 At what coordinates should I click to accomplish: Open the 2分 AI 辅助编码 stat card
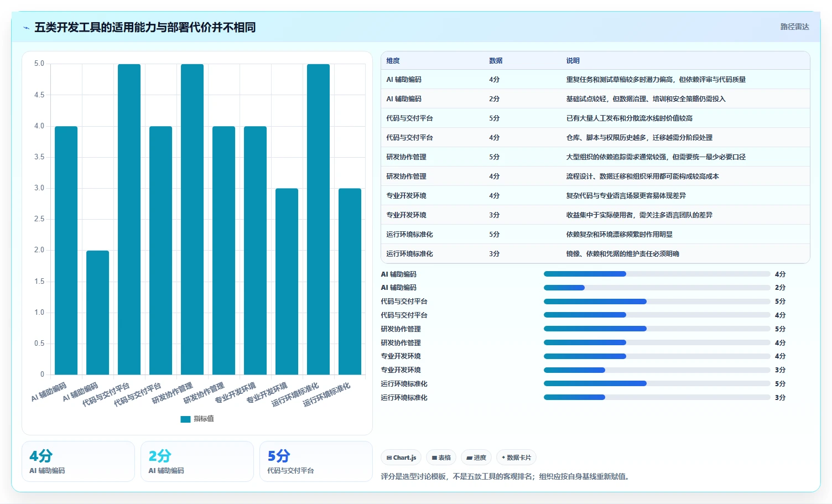[x=197, y=461]
